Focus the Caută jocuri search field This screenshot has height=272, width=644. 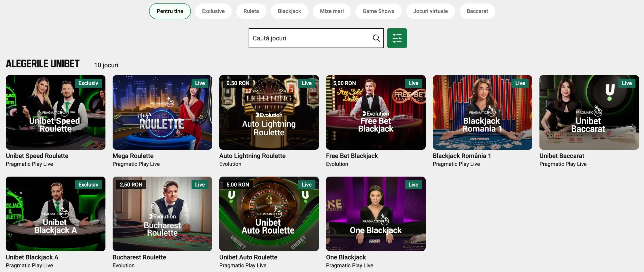316,38
